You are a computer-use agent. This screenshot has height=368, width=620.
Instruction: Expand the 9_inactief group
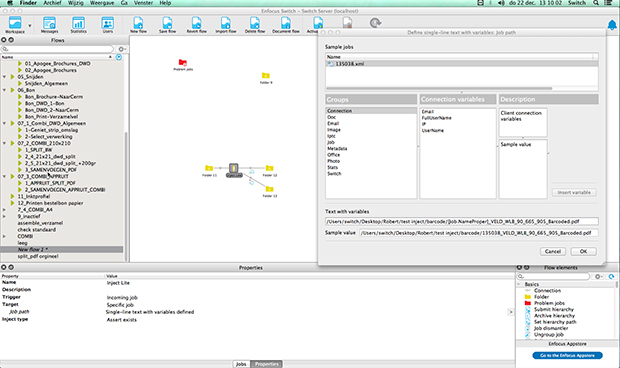4,216
